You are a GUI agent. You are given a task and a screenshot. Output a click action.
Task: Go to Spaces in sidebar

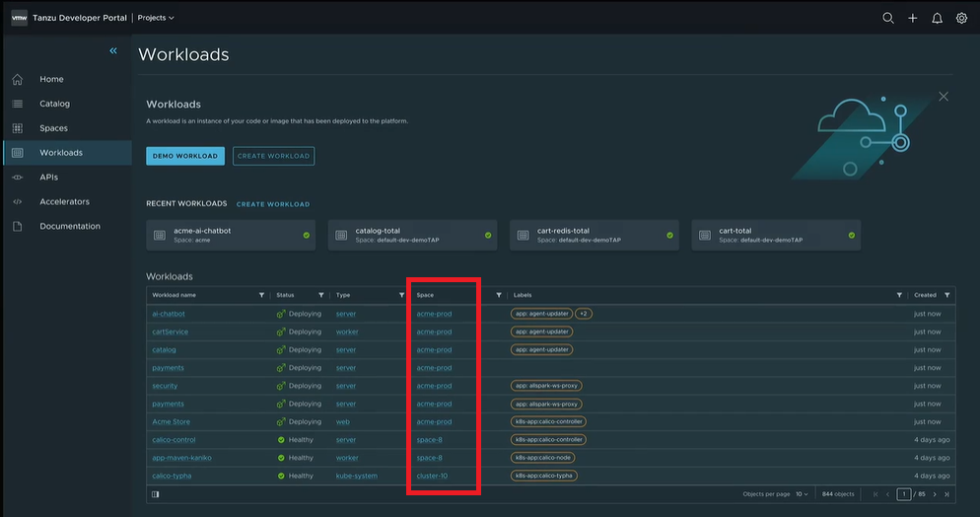pyautogui.click(x=53, y=128)
